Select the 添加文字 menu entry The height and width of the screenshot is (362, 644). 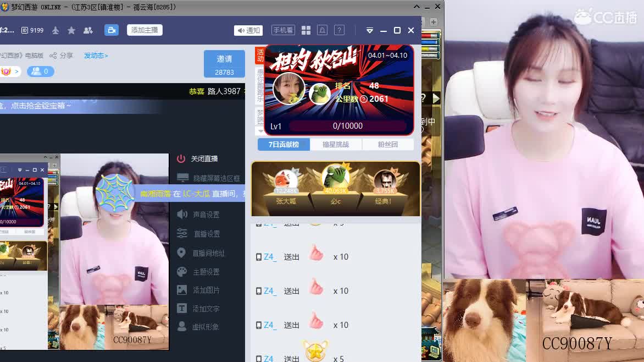(206, 309)
